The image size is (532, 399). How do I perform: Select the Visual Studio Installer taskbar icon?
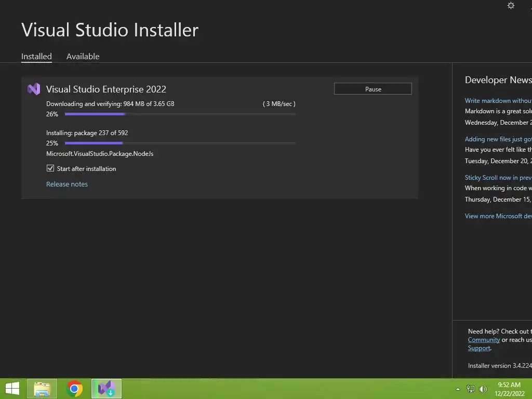click(x=107, y=389)
